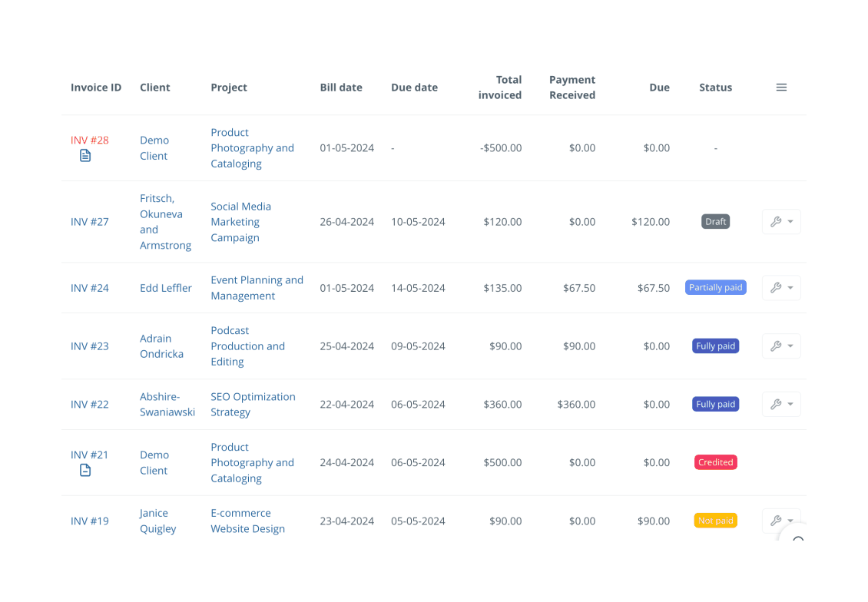The width and height of the screenshot is (868, 602).
Task: Click the Draft status badge
Action: [715, 222]
